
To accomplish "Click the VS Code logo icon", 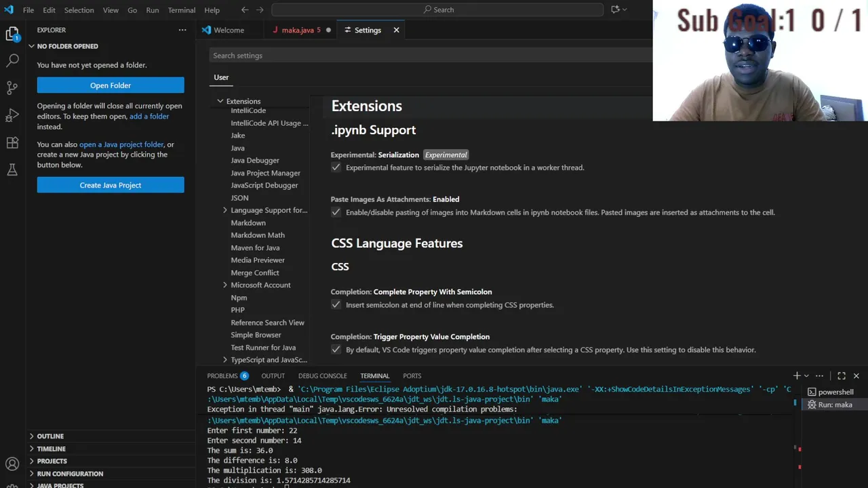I will [x=9, y=9].
